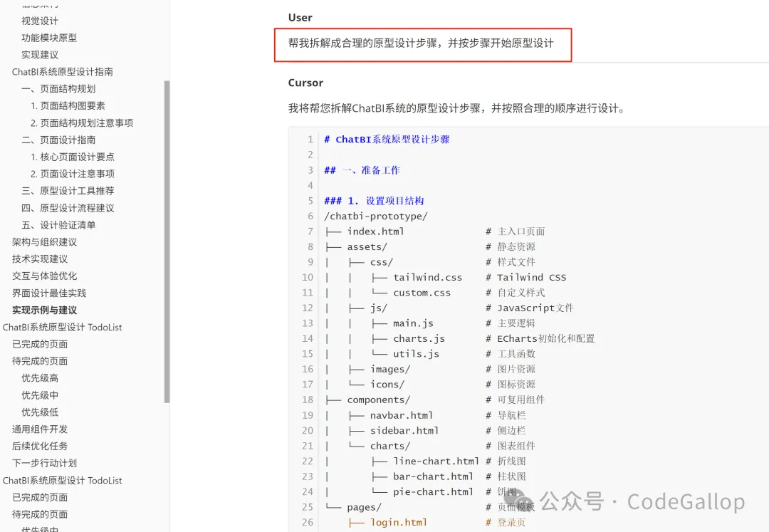Click the js/ folder line
This screenshot has height=532, width=769.
click(379, 308)
